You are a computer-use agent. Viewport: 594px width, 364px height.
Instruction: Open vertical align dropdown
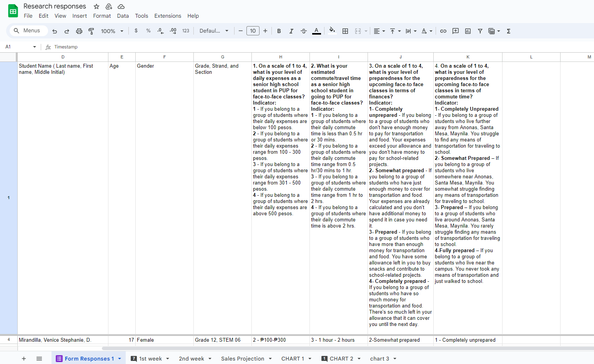pyautogui.click(x=395, y=31)
